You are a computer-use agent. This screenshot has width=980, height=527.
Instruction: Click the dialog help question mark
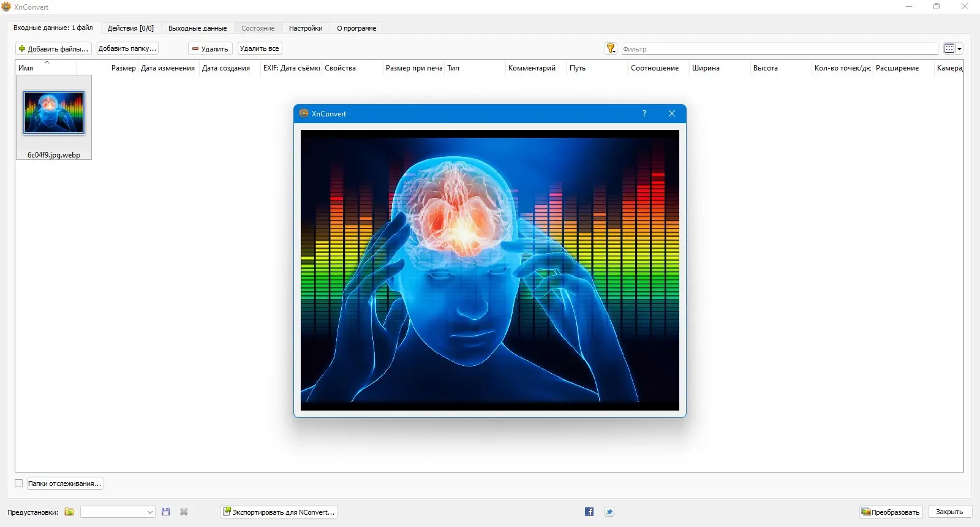644,113
